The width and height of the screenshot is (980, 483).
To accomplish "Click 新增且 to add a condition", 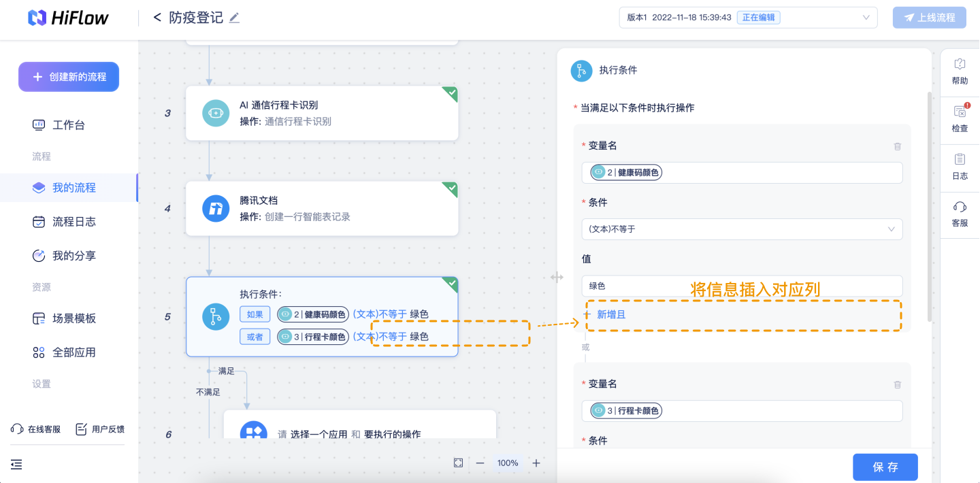I will 605,314.
